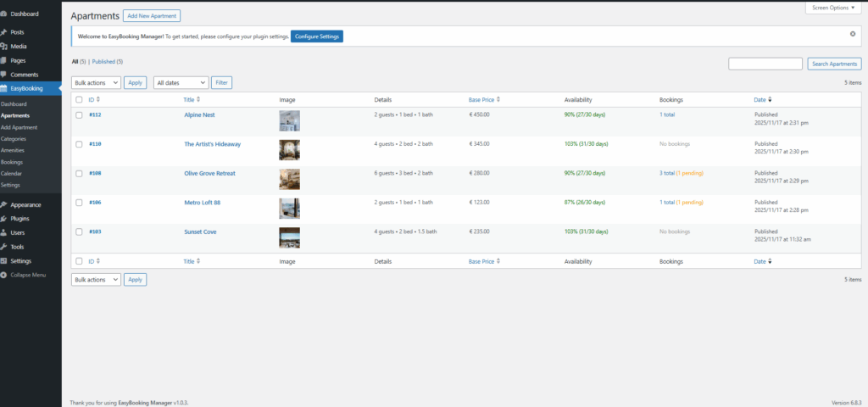Image resolution: width=868 pixels, height=407 pixels.
Task: Click the Appearance brush icon
Action: point(5,204)
